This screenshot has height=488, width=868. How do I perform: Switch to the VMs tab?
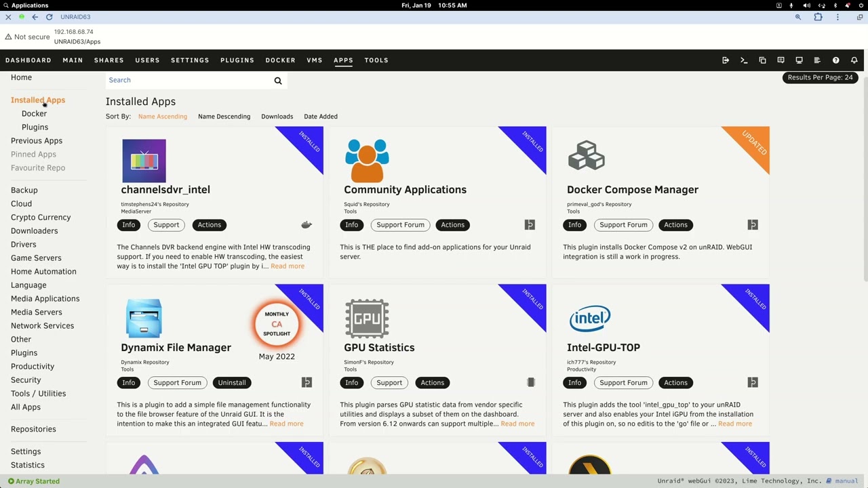pyautogui.click(x=315, y=60)
